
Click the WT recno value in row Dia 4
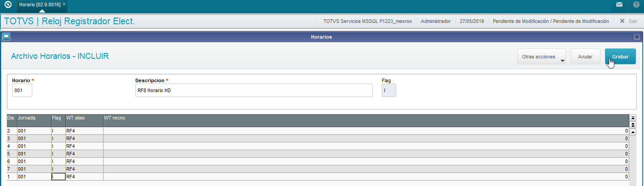coord(366,146)
